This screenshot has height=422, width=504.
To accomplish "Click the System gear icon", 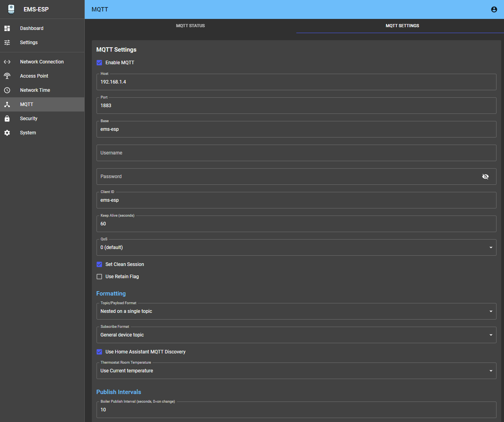I will 7,133.
